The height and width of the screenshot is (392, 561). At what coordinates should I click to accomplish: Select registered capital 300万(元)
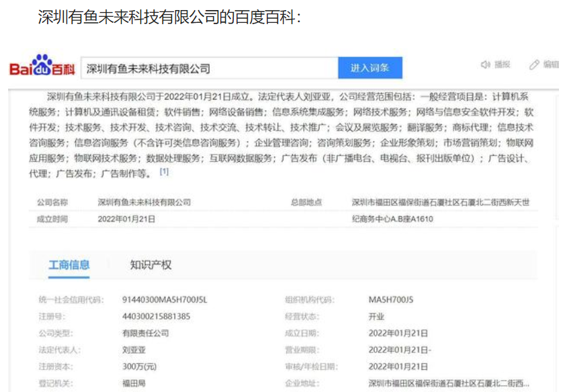[139, 366]
